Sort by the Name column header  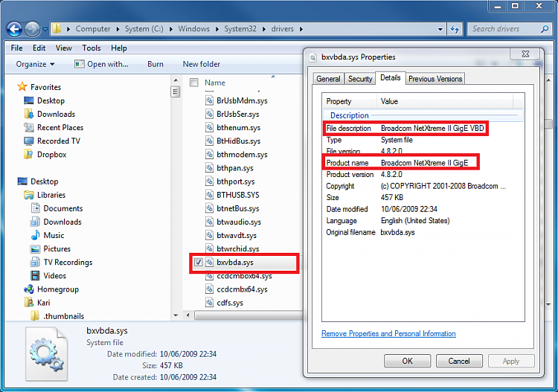215,83
